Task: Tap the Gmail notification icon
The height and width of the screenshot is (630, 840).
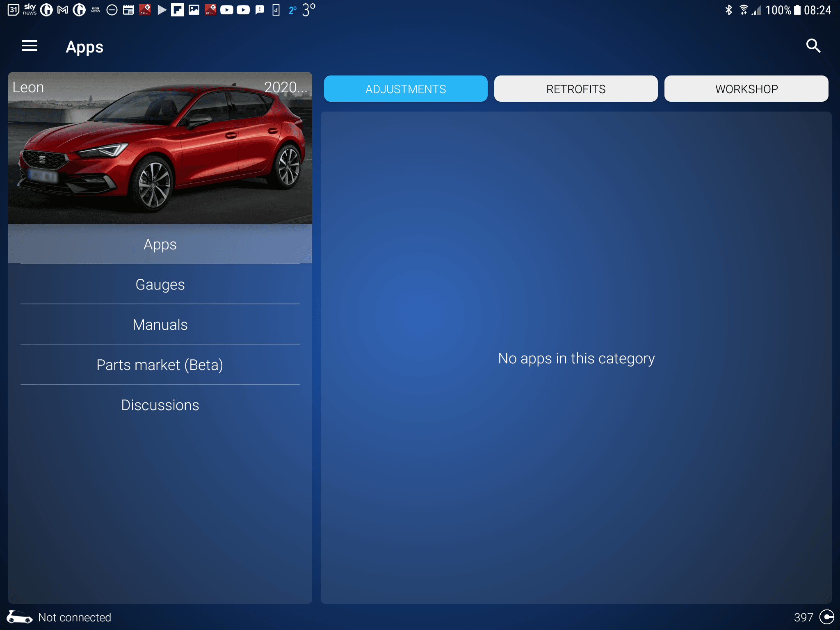Action: pyautogui.click(x=63, y=10)
